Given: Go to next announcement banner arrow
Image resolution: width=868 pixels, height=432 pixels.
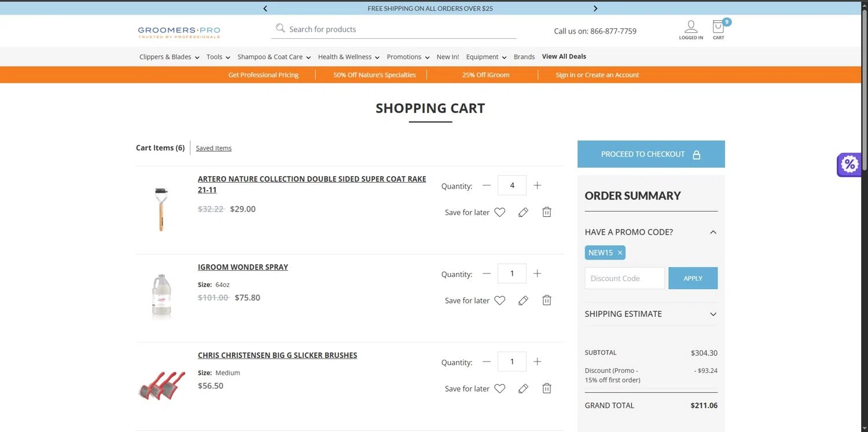Looking at the screenshot, I should pos(595,9).
